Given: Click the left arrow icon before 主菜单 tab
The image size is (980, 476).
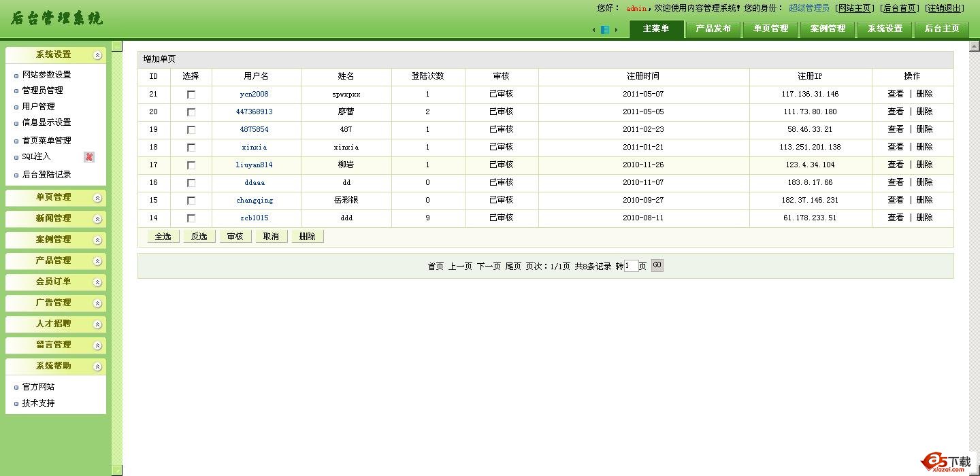Looking at the screenshot, I should pyautogui.click(x=593, y=30).
